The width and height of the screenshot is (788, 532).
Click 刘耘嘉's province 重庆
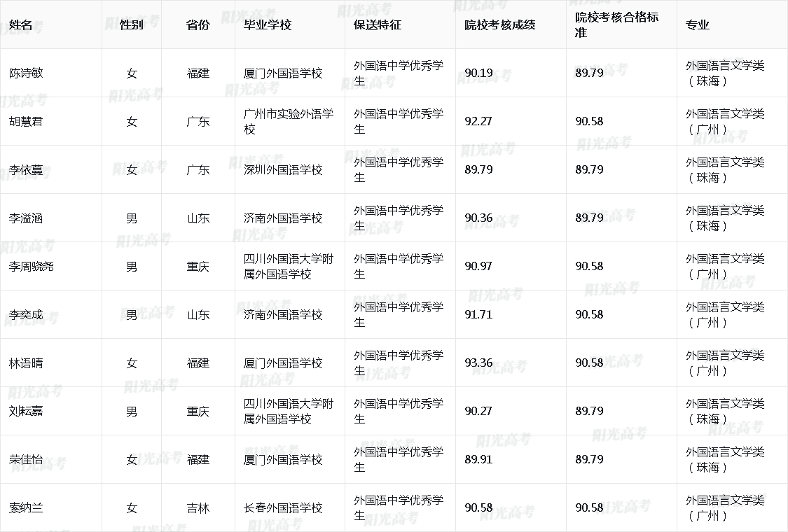(x=198, y=411)
